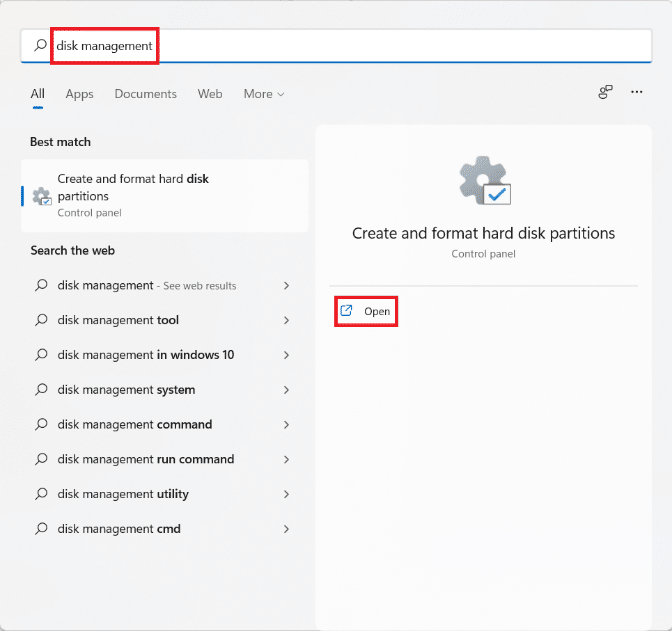The width and height of the screenshot is (672, 631).
Task: Switch to the Documents tab
Action: pyautogui.click(x=145, y=94)
